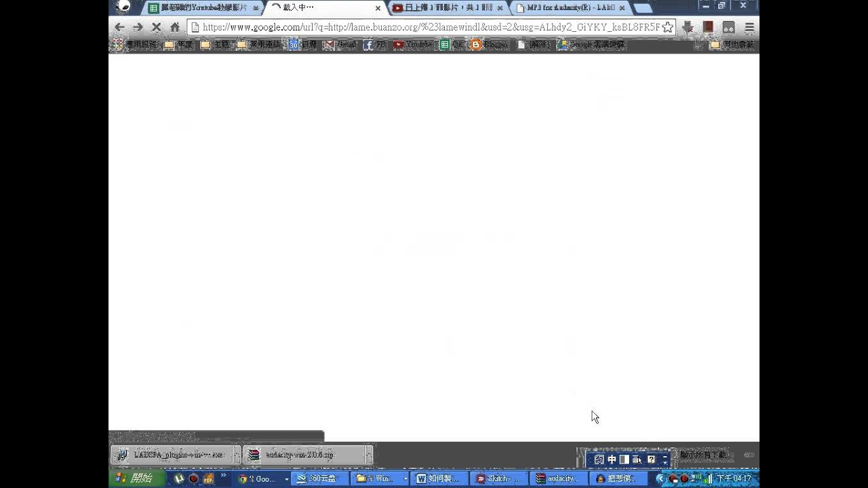Click the network signal tray icon
The height and width of the screenshot is (488, 868).
707,479
